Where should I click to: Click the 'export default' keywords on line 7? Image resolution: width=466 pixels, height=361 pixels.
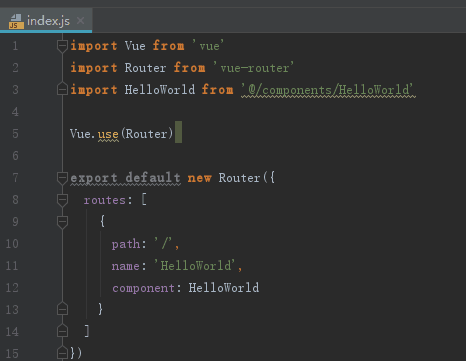[126, 178]
